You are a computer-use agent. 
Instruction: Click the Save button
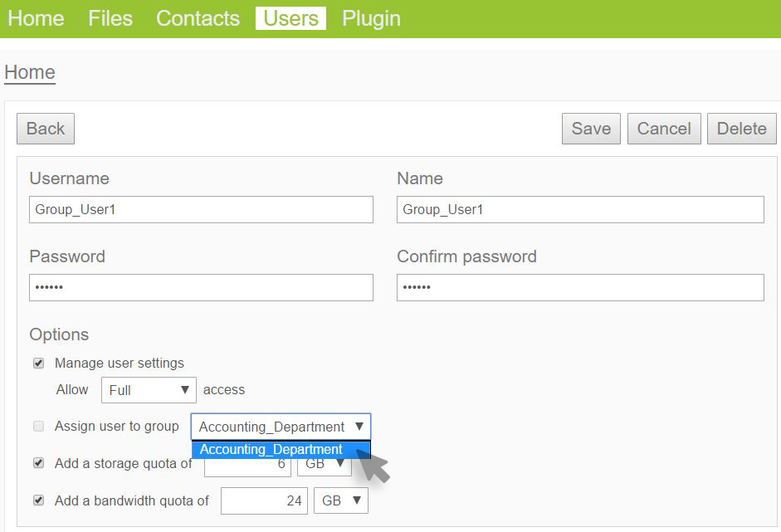[591, 129]
